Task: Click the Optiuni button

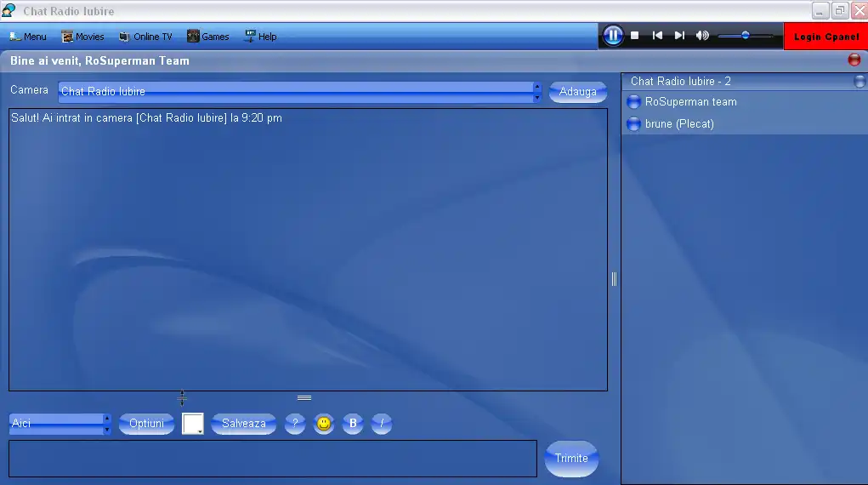Action: coord(147,424)
